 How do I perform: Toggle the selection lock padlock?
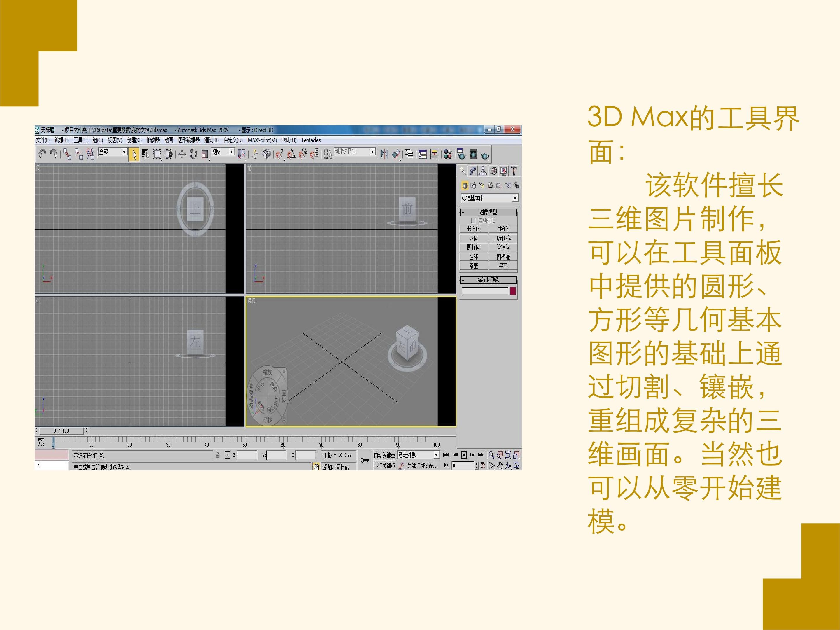218,455
